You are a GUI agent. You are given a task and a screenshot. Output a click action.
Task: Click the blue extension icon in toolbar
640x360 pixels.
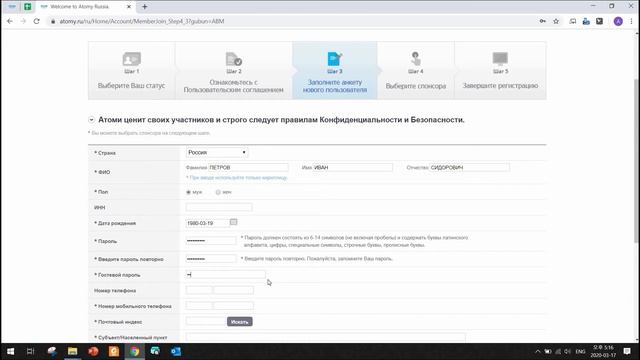point(586,21)
